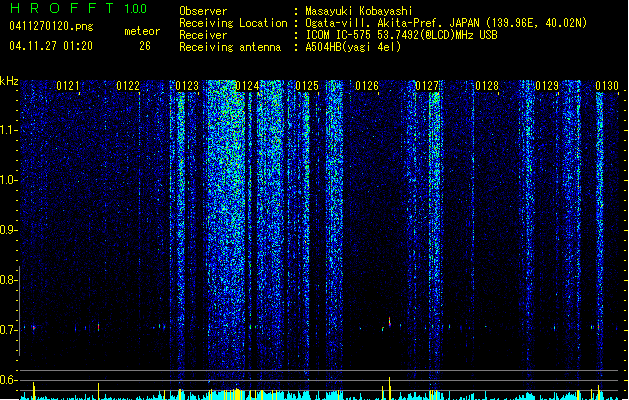Click the 0.7 frequency axis label

(x=8, y=330)
